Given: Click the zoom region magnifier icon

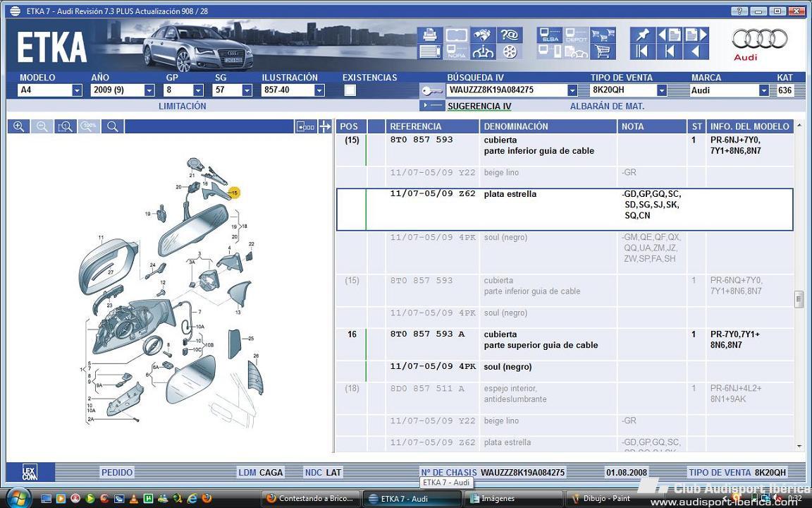Looking at the screenshot, I should [x=66, y=126].
